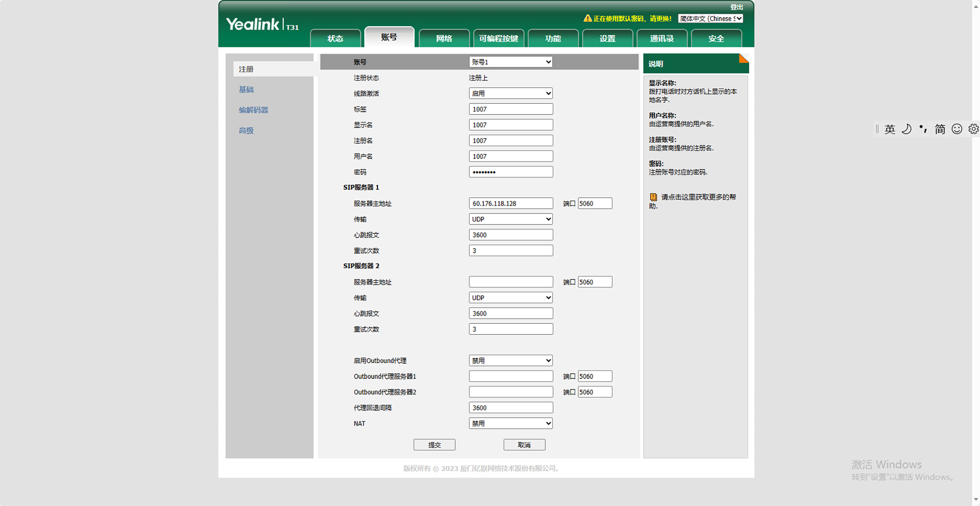Viewport: 980px width, 506px height.
Task: Select 编解码器 in the sidebar
Action: point(254,110)
